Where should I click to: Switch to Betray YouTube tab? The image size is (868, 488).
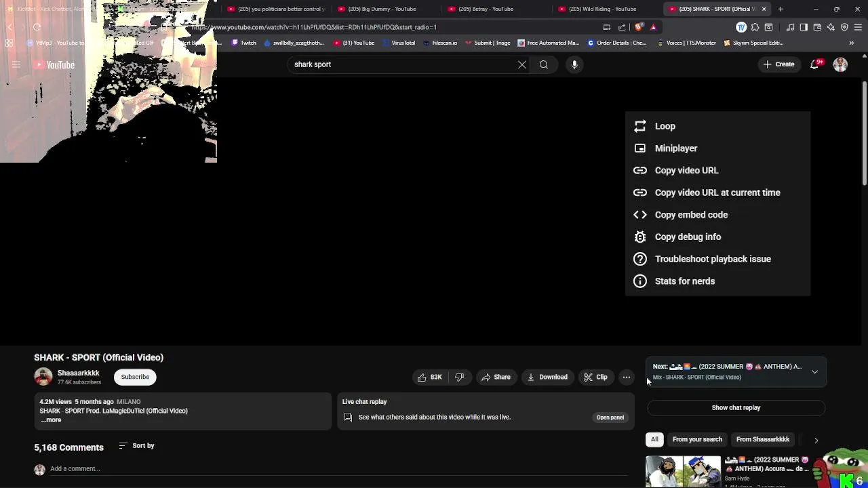(486, 9)
